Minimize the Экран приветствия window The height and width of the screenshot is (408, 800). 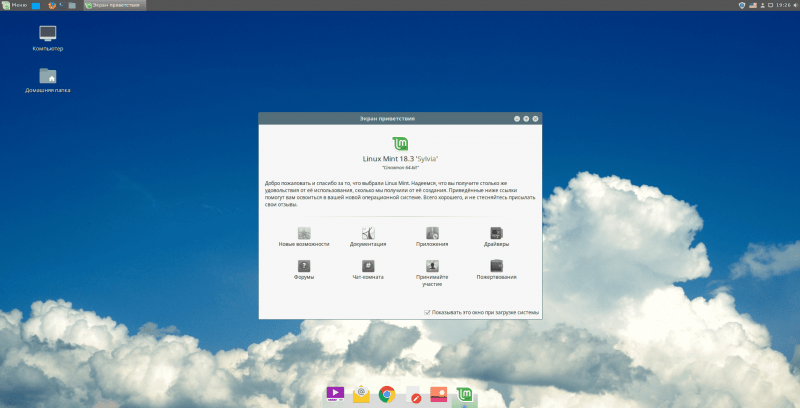[517, 118]
